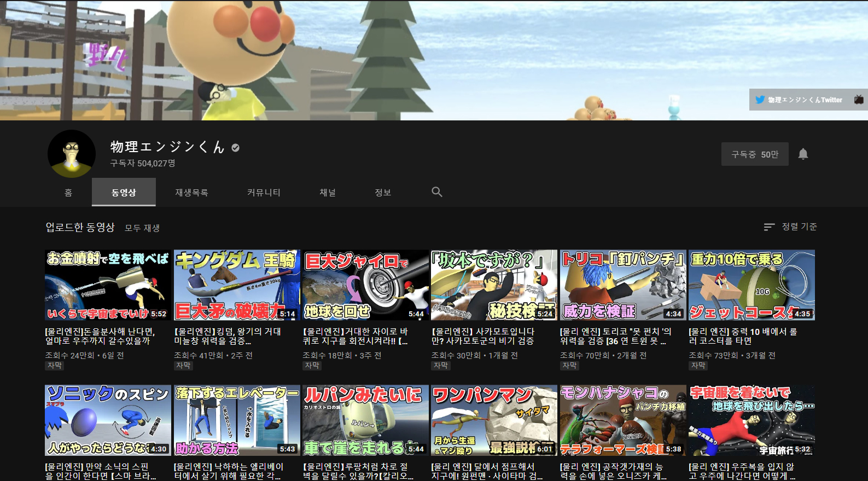The image size is (868, 481).
Task: Open the Twitter link on banner
Action: pyautogui.click(x=799, y=100)
